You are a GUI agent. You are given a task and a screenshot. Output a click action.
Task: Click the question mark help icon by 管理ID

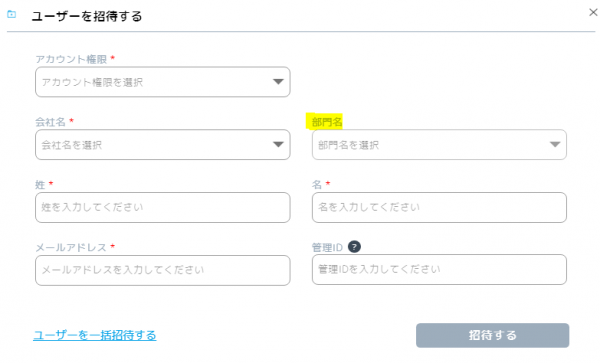[x=354, y=247]
